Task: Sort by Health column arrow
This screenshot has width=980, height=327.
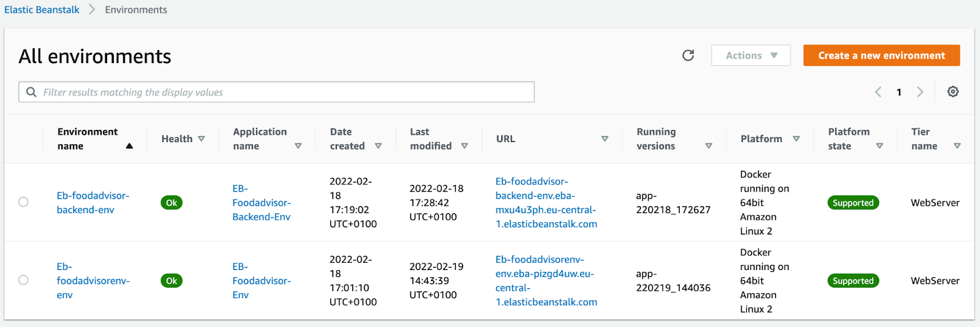Action: point(202,139)
